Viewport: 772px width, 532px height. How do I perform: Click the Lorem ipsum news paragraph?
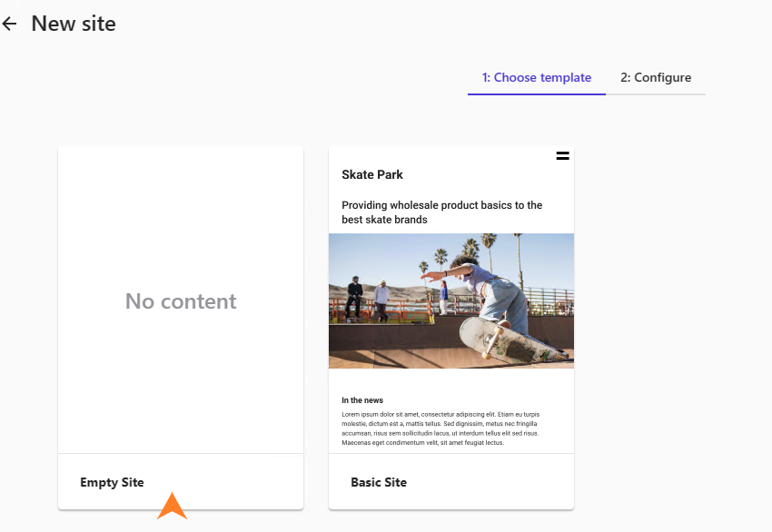(x=440, y=429)
